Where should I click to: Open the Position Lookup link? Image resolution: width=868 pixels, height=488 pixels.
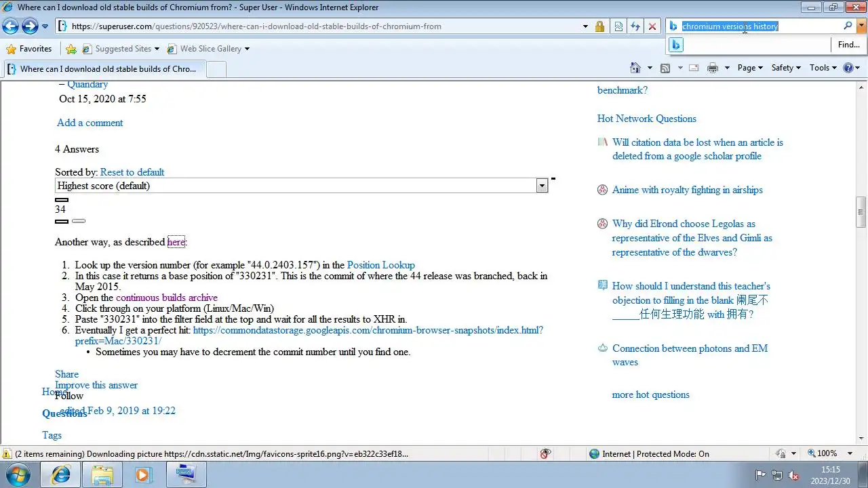pyautogui.click(x=381, y=265)
